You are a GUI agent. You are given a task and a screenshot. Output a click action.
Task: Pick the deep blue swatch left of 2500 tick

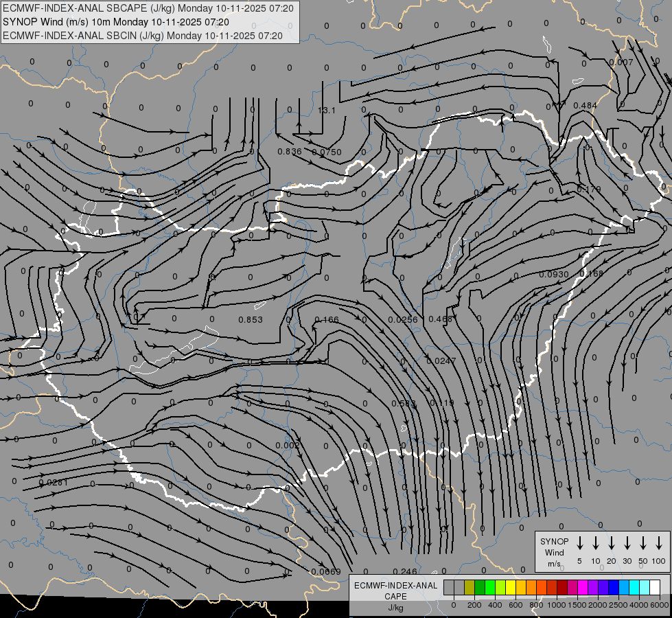coord(613,587)
